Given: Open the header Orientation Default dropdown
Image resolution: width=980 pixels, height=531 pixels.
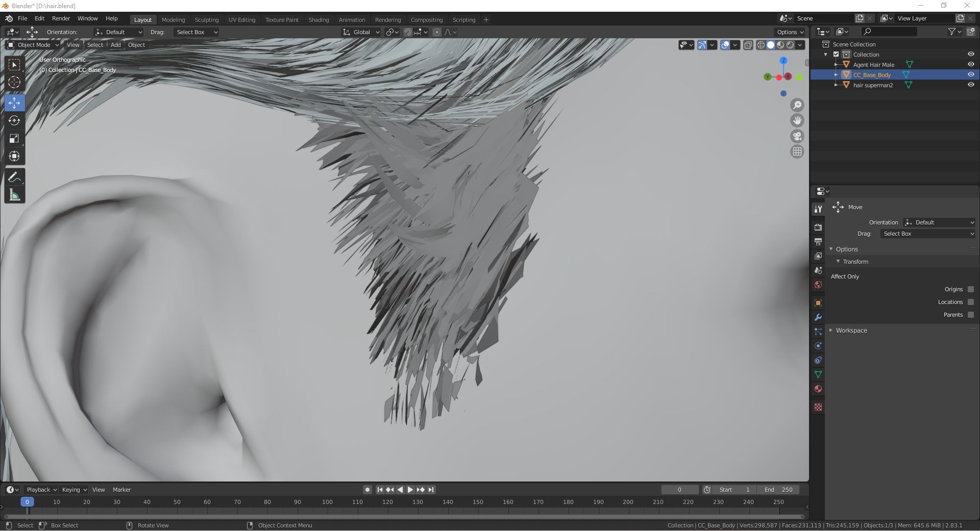Looking at the screenshot, I should click(x=118, y=32).
